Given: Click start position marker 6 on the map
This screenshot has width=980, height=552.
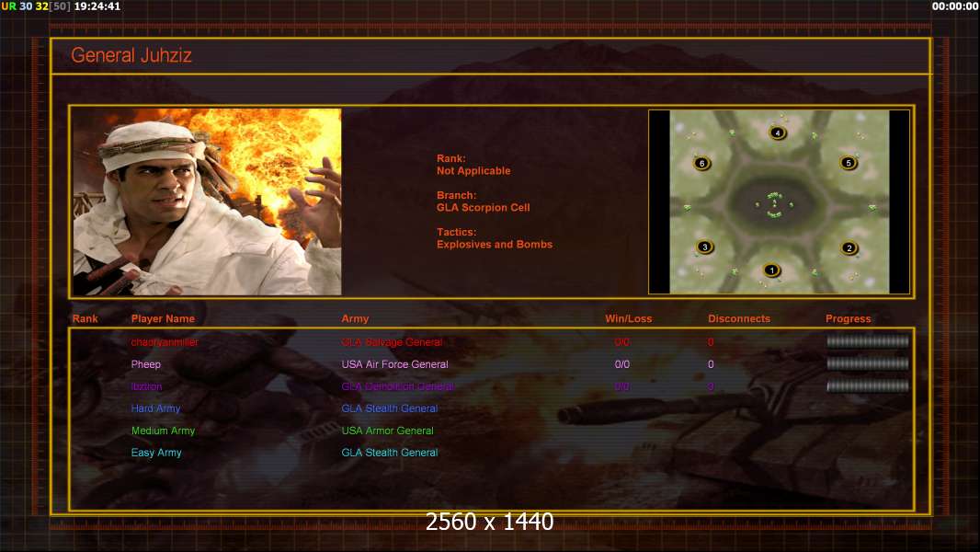Looking at the screenshot, I should [x=701, y=164].
